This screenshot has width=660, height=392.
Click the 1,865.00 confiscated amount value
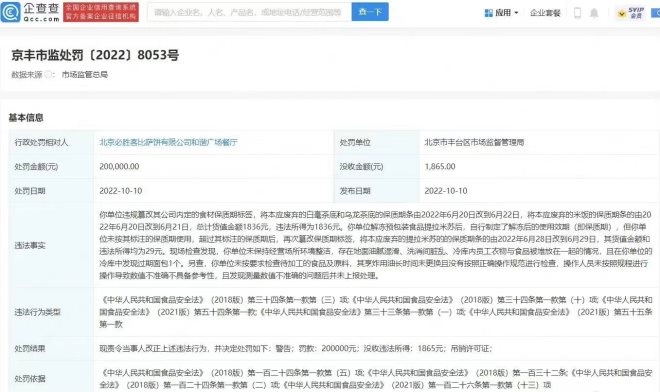point(440,166)
